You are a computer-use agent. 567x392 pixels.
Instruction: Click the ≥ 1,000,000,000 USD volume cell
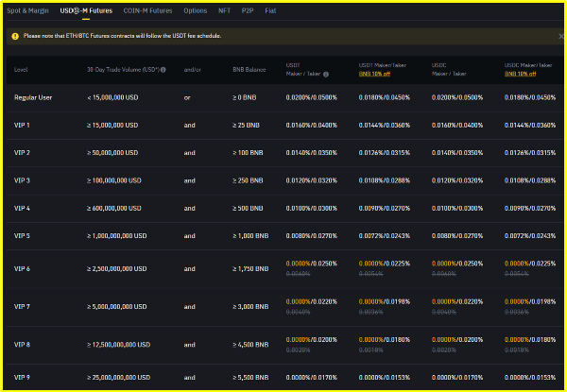click(x=117, y=236)
